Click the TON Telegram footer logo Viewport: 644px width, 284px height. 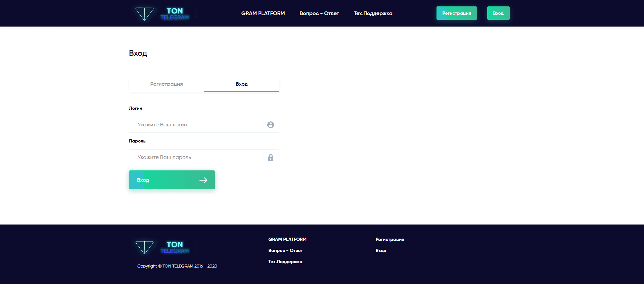tap(162, 247)
